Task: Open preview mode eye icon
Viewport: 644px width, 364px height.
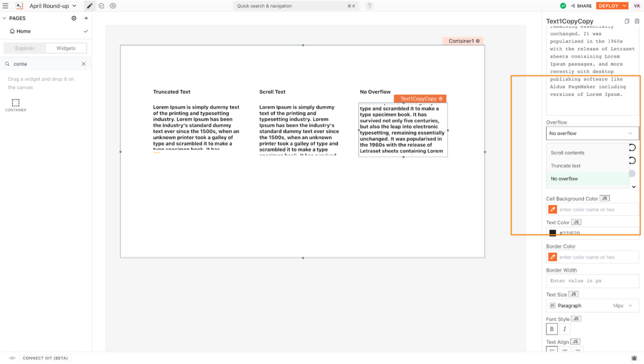Action: pos(113,6)
